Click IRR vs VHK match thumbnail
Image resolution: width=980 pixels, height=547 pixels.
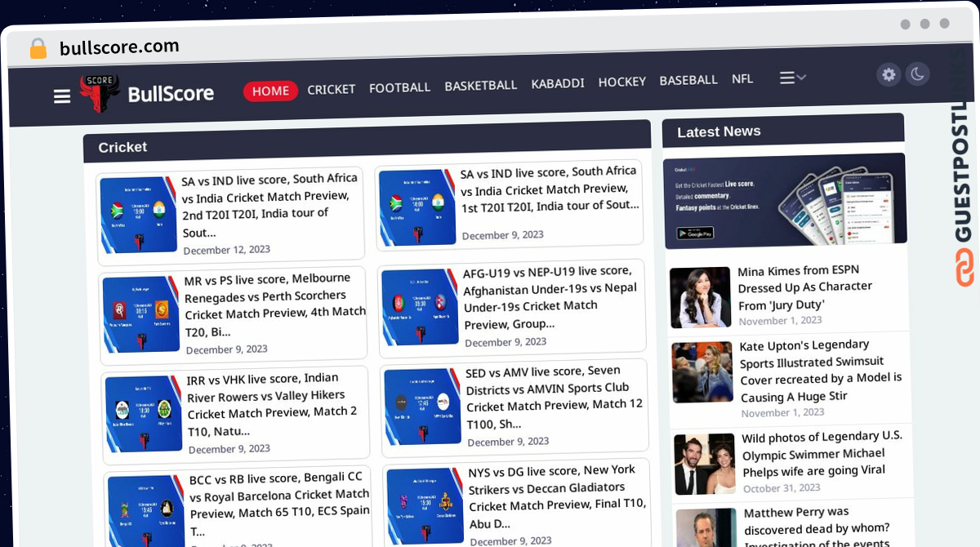(x=144, y=414)
